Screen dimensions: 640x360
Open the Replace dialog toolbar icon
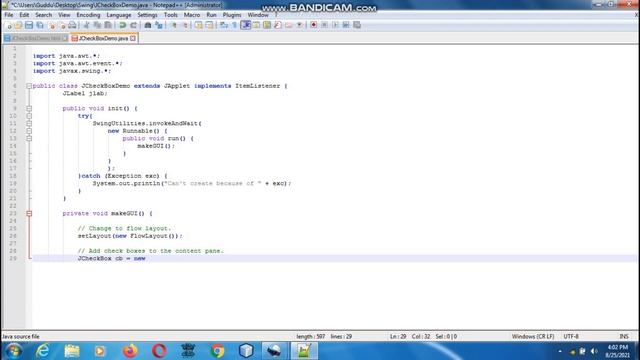[x=159, y=25]
